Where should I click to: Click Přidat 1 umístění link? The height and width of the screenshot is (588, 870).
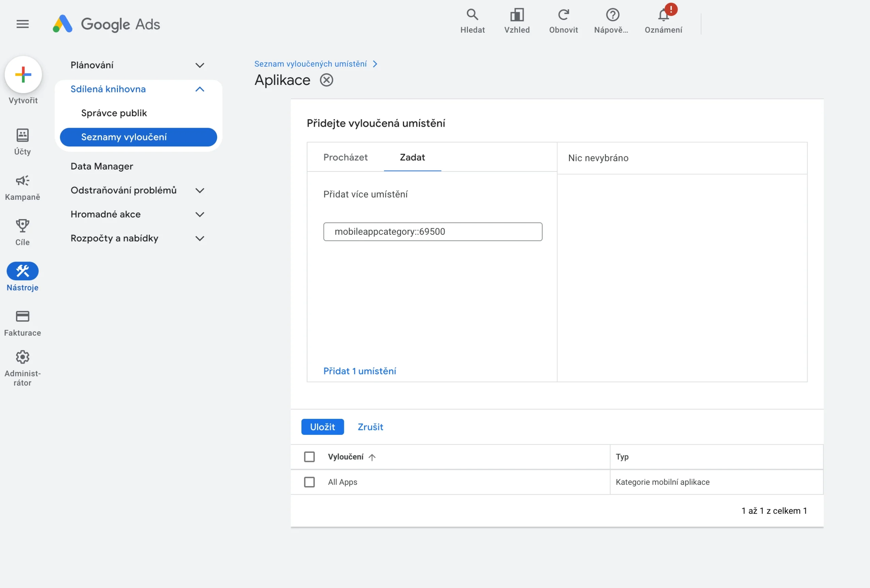(359, 371)
